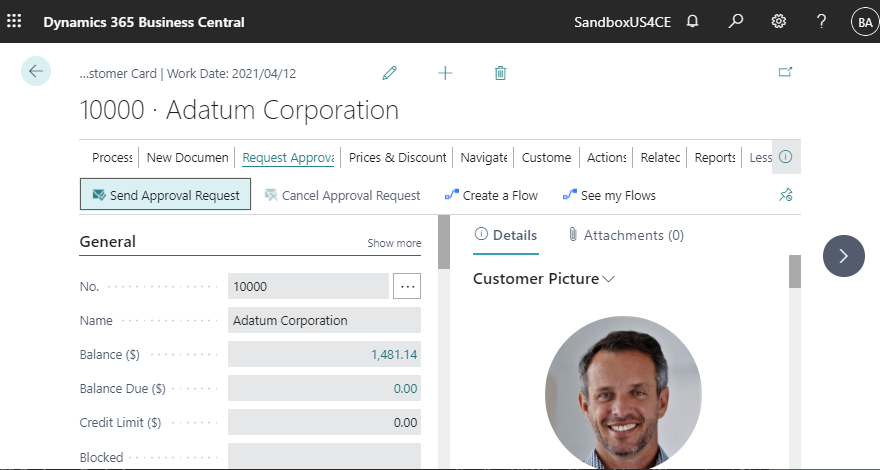The image size is (880, 470).
Task: Click the SandboxUS4CE environment name
Action: pos(622,22)
